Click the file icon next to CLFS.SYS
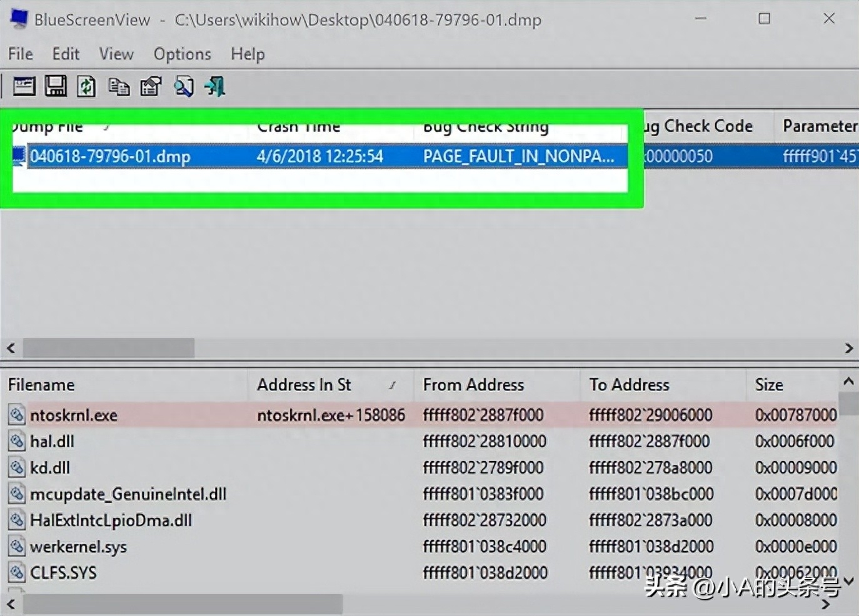 17,573
